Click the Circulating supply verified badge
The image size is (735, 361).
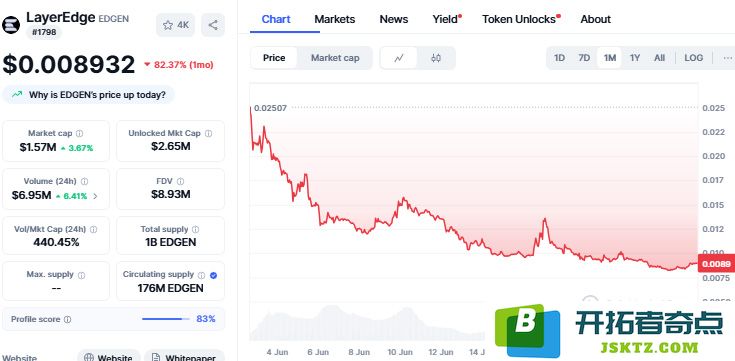[x=213, y=275]
